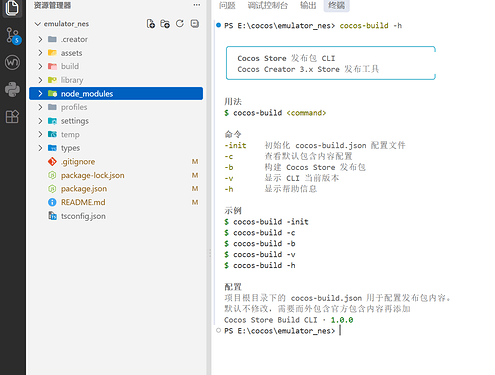Open the .gitignore file
Viewport: 495px width, 375px height.
click(x=78, y=162)
